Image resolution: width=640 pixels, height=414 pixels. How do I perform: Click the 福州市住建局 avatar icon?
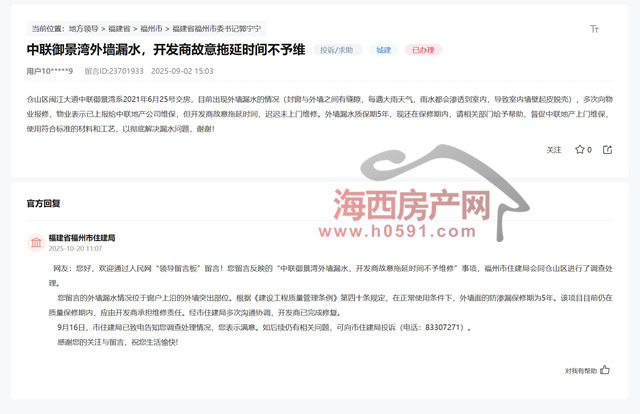[34, 243]
